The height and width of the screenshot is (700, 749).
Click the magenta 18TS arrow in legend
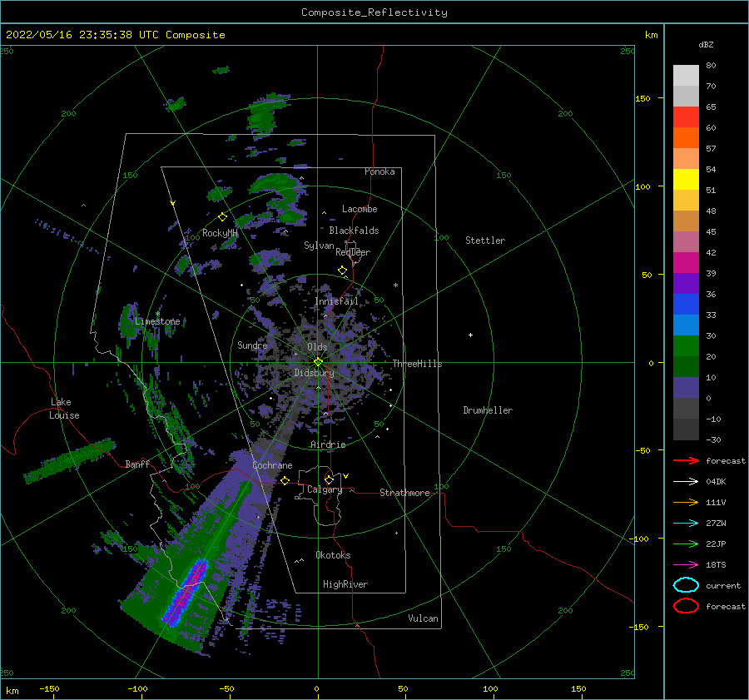(686, 564)
